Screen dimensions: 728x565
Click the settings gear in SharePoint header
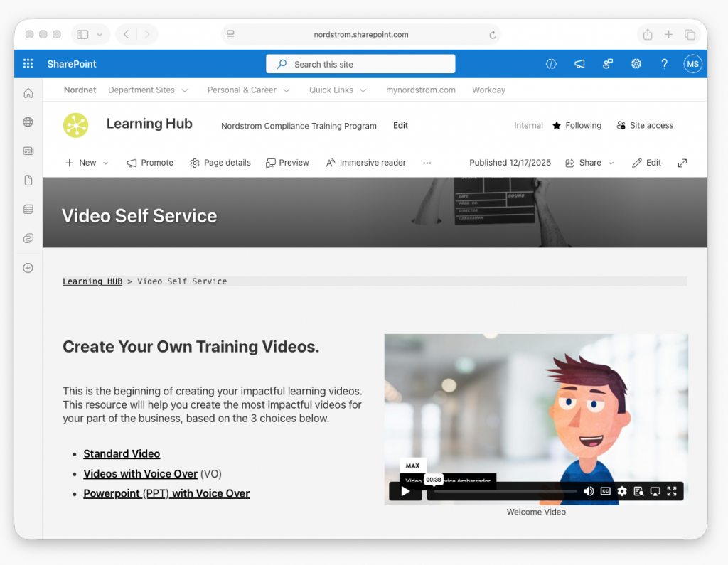point(636,64)
